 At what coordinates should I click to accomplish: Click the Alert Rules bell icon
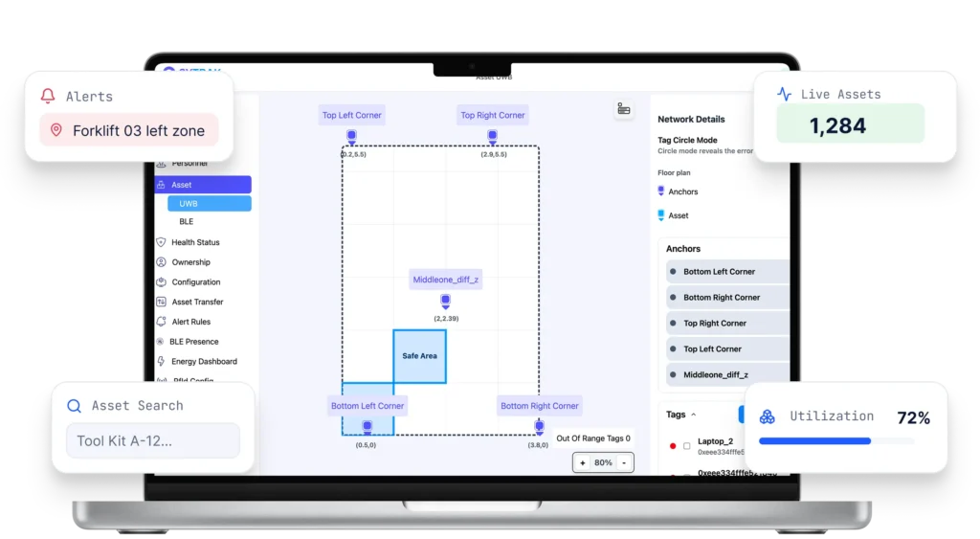coord(161,322)
